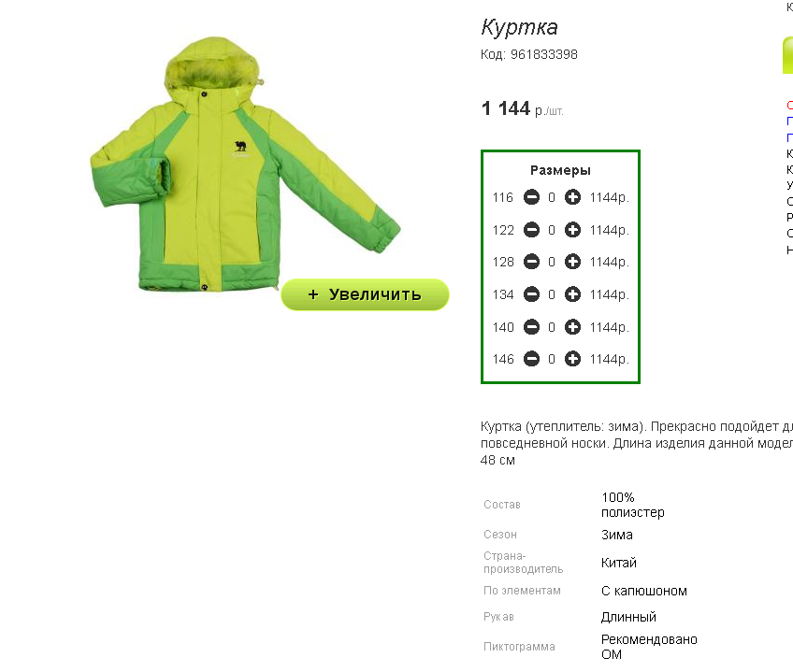Click plus icon for size 134
The height and width of the screenshot is (672, 793).
(572, 294)
